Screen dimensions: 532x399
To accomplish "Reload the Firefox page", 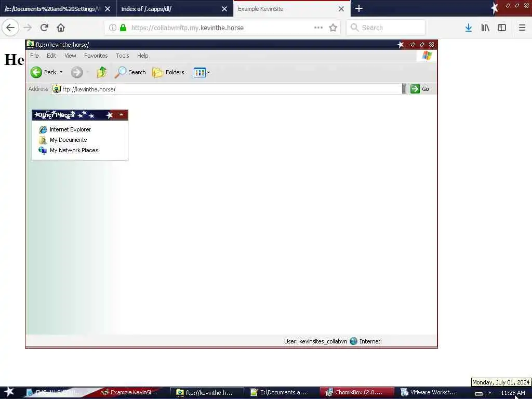I will (44, 28).
